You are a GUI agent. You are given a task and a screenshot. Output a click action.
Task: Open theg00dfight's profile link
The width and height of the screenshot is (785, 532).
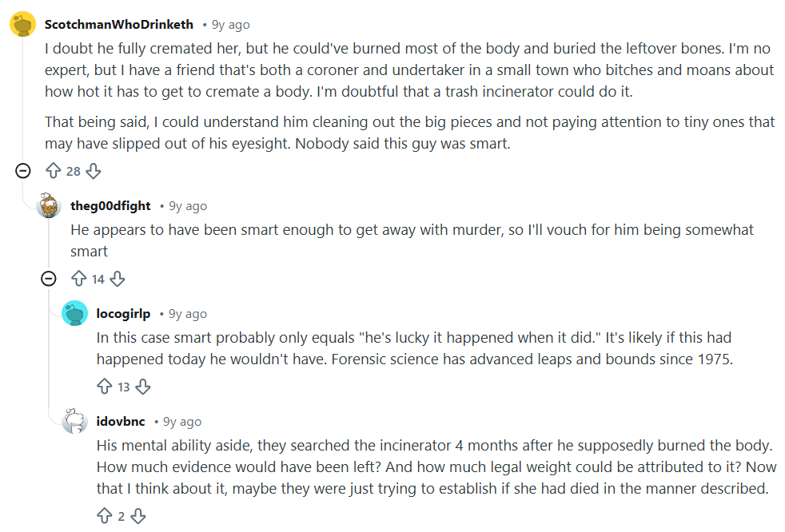(110, 206)
